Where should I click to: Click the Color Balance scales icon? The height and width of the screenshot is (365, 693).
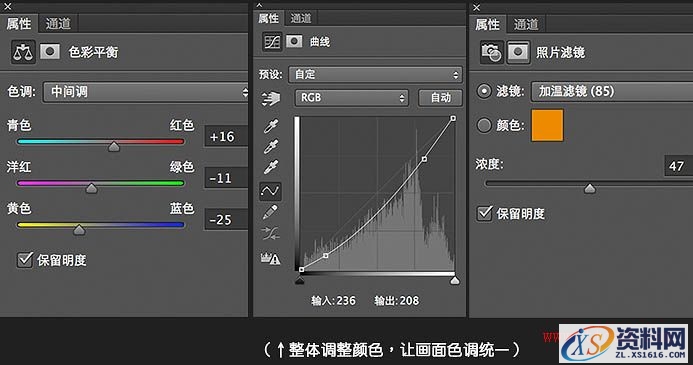coord(23,52)
